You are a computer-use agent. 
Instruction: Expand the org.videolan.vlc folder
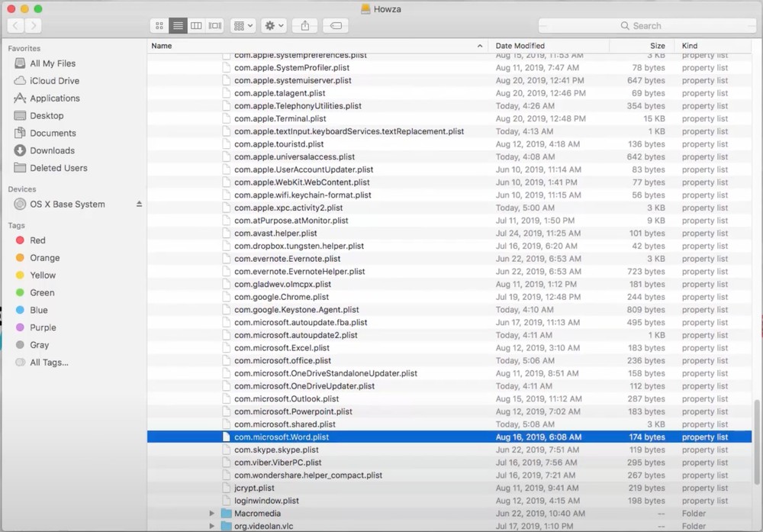[x=212, y=527]
